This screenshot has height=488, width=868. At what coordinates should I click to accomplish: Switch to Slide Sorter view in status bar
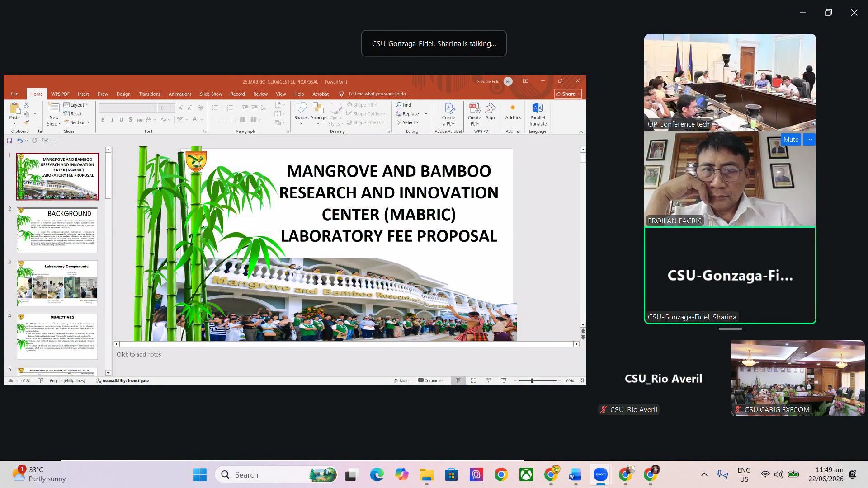473,380
